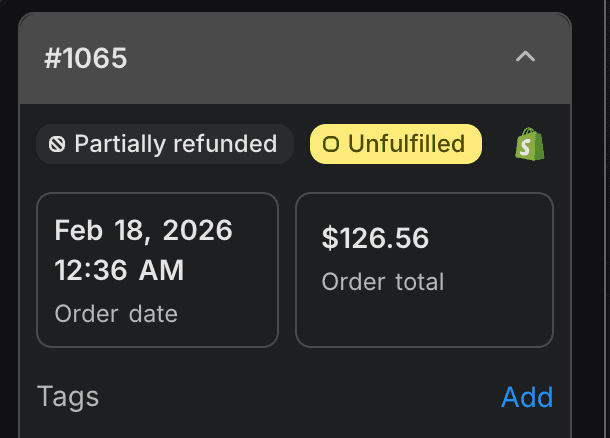The width and height of the screenshot is (610, 438).
Task: Select the Unfulfilled status text
Action: (406, 144)
